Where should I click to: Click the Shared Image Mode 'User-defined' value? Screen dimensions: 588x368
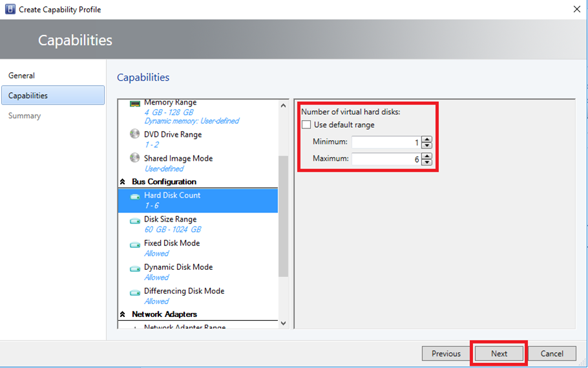pos(164,169)
